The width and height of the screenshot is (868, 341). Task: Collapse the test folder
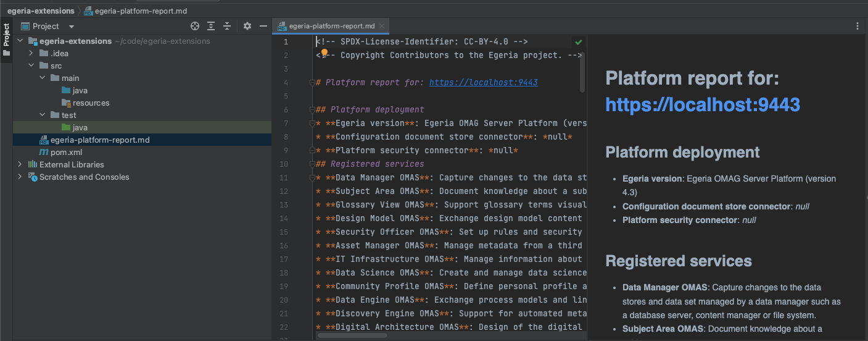click(43, 115)
